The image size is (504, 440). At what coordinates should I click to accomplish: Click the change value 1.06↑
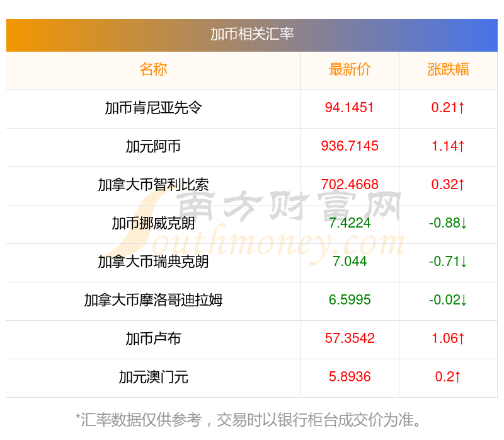pos(448,339)
